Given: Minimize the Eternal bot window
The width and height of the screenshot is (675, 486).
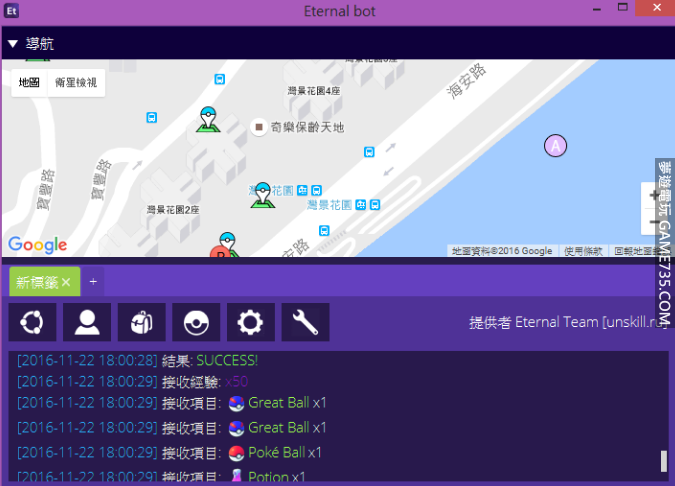Looking at the screenshot, I should [597, 9].
